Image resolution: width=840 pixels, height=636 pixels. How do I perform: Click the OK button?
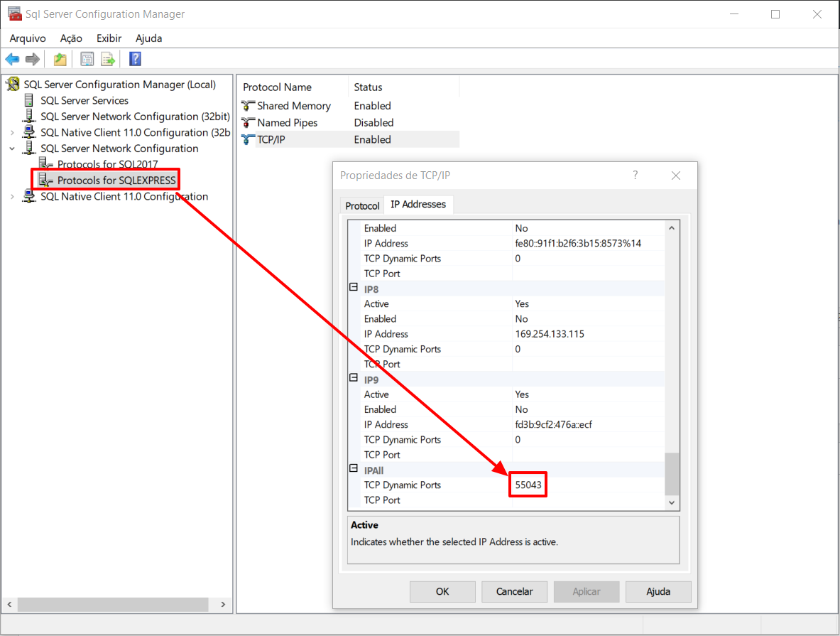[442, 591]
